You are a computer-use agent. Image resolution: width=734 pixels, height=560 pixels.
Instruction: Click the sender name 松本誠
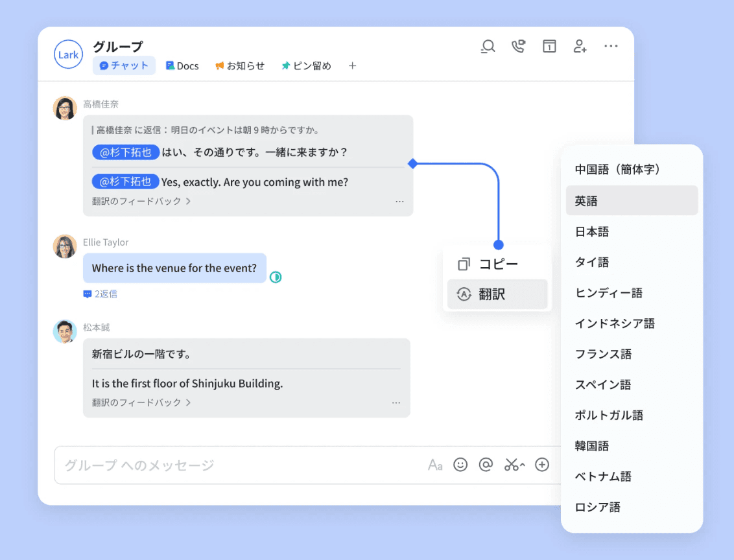97,327
